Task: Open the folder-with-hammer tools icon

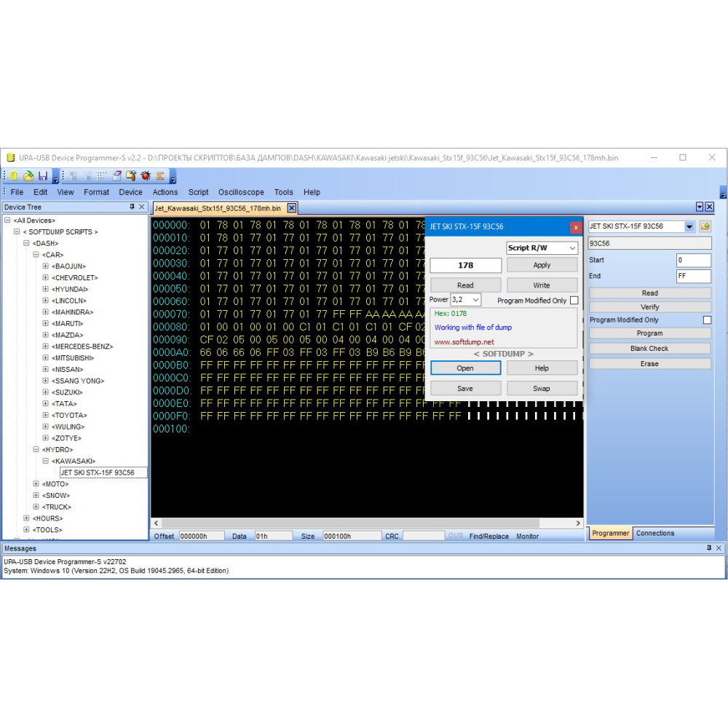Action: click(131, 176)
